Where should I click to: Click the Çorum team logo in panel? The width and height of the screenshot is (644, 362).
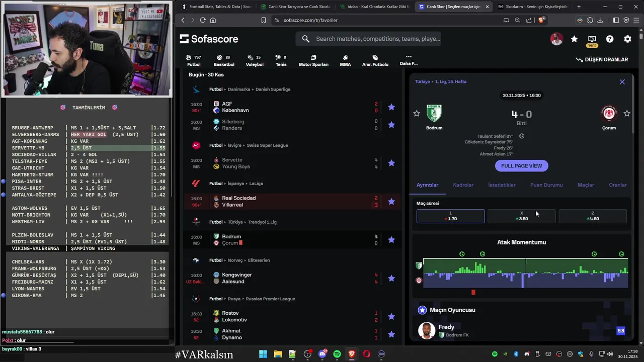(x=609, y=114)
